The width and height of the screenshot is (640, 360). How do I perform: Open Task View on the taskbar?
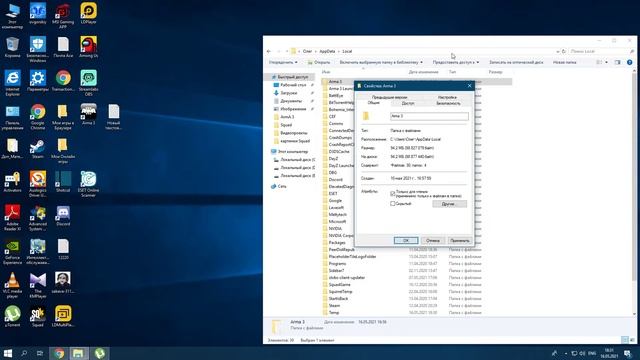coord(40,353)
